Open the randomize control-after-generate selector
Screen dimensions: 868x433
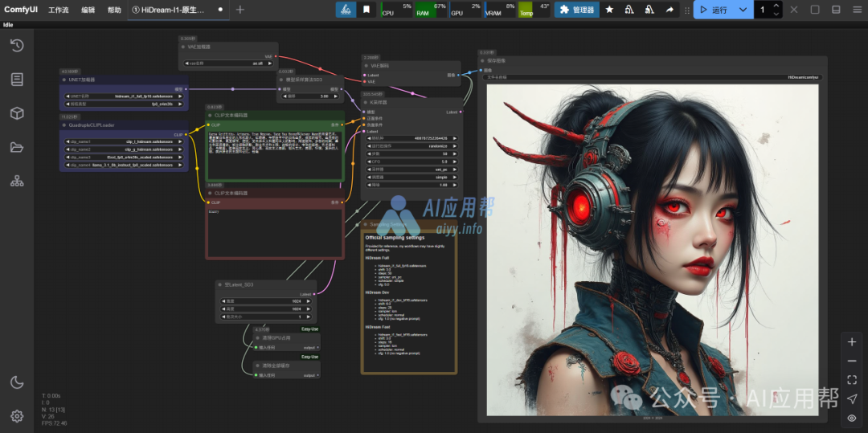pyautogui.click(x=411, y=146)
